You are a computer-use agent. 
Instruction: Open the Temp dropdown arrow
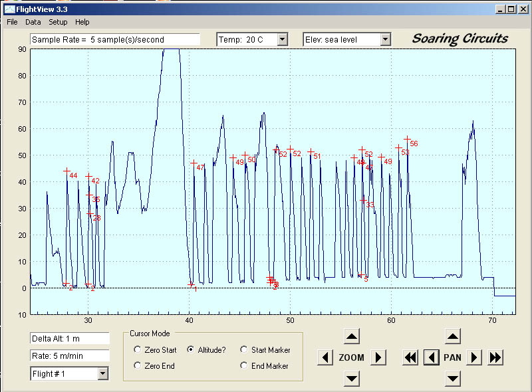coord(282,40)
